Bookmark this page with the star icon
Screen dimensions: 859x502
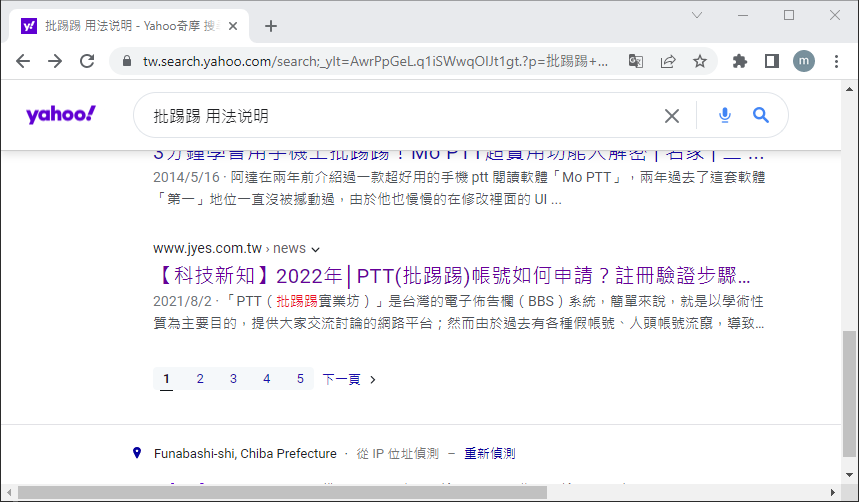click(700, 61)
